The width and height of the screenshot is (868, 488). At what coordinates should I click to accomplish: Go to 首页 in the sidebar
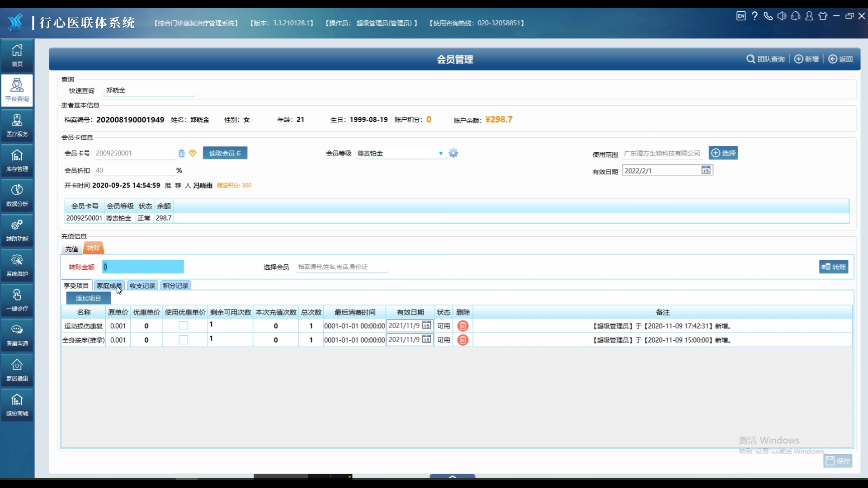pos(17,55)
